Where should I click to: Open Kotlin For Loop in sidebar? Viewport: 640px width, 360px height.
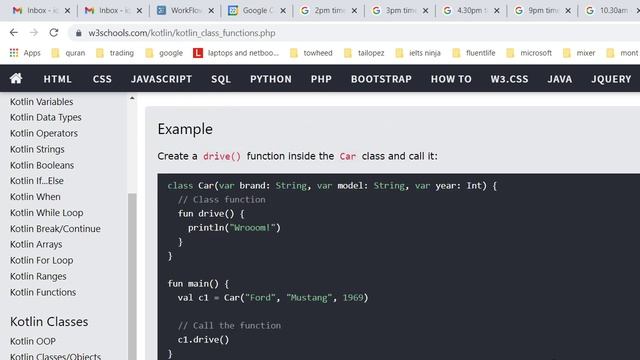click(42, 260)
